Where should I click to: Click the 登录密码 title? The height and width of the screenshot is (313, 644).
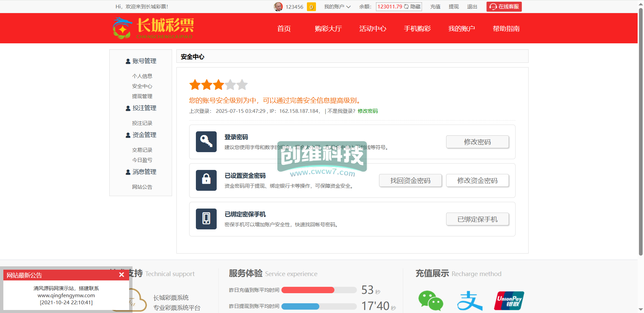click(236, 137)
